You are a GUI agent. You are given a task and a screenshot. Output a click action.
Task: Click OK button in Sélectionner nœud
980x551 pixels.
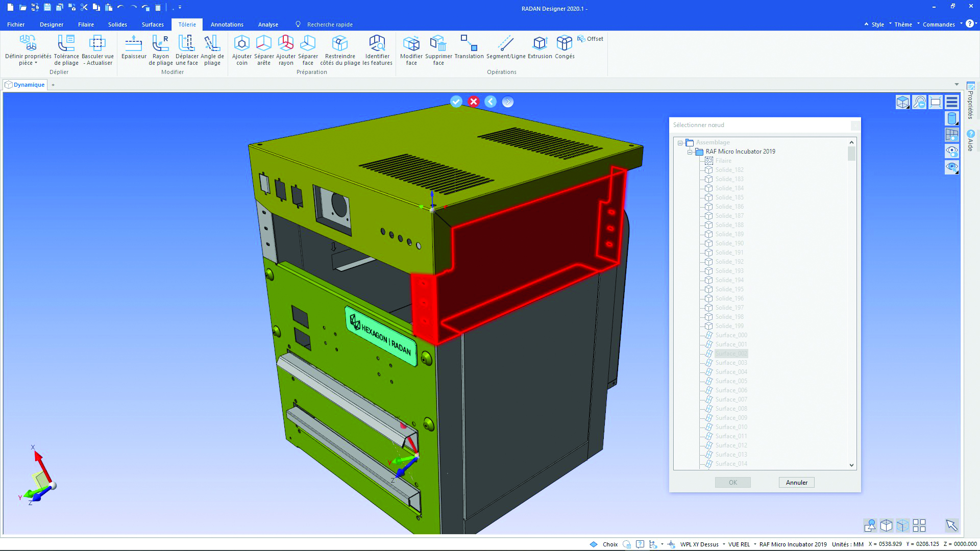[733, 483]
